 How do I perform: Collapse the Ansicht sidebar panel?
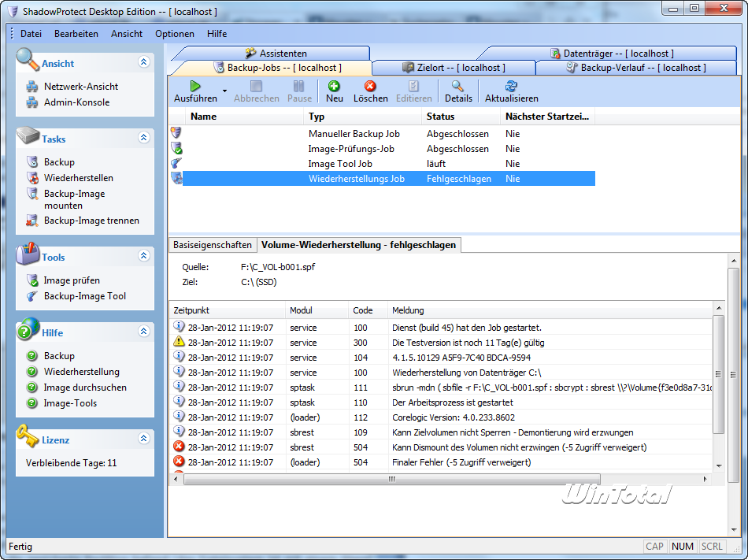143,62
